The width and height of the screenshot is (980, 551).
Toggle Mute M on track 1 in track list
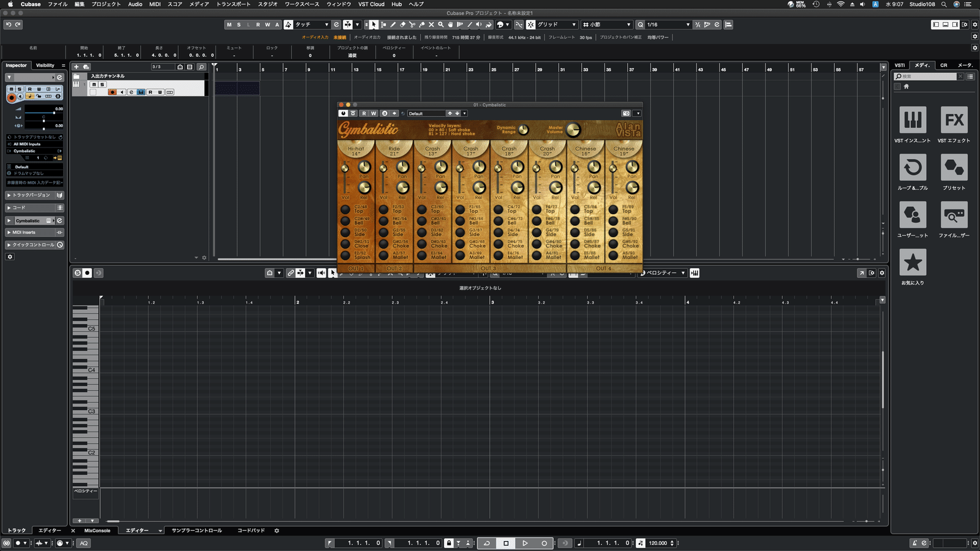pyautogui.click(x=94, y=84)
